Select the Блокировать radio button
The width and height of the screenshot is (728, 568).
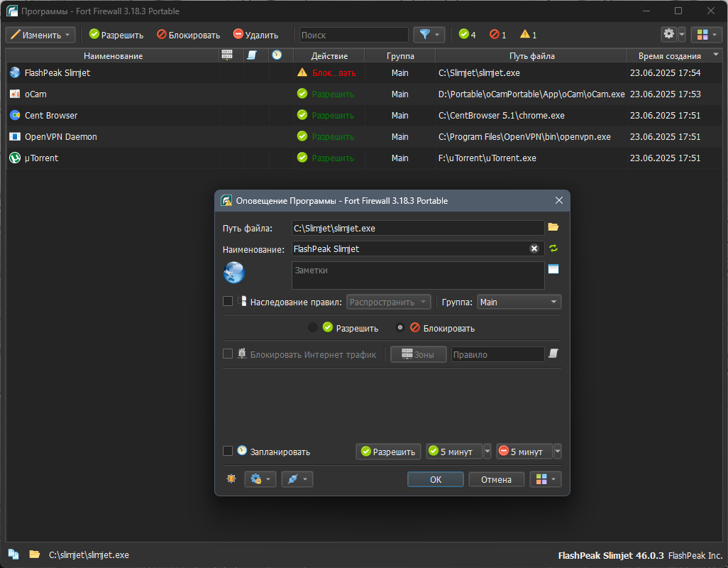pos(399,328)
